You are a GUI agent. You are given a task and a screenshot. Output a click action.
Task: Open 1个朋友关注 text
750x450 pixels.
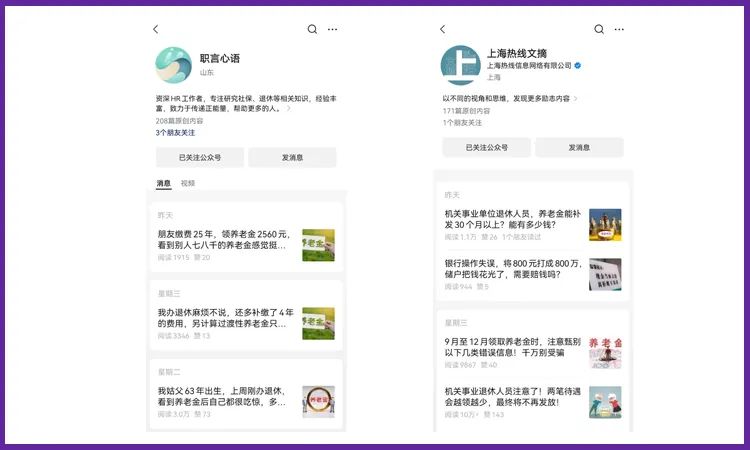[x=462, y=122]
